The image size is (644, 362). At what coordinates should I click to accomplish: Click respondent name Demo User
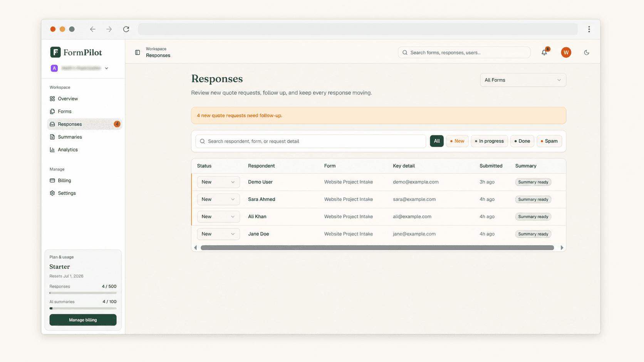click(260, 182)
